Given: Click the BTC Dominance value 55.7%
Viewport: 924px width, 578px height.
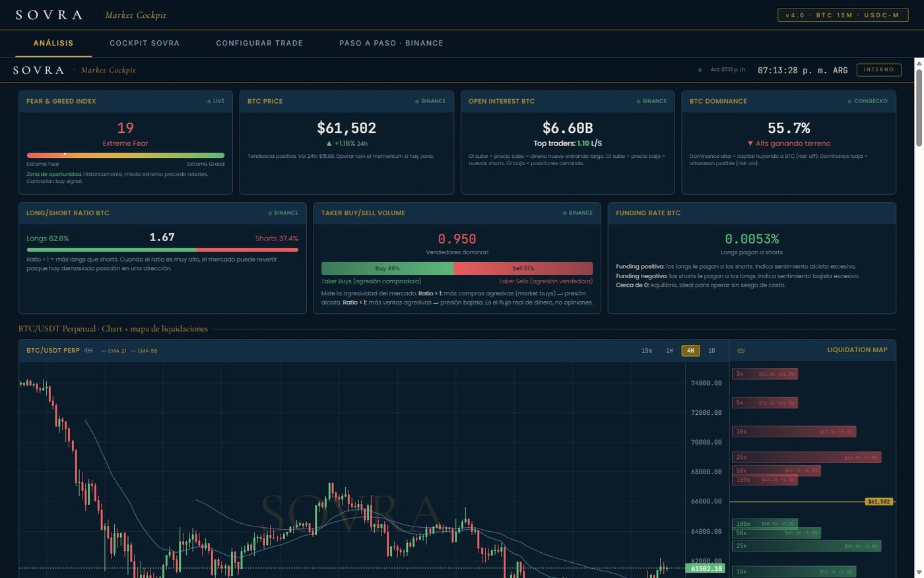Looking at the screenshot, I should pyautogui.click(x=789, y=128).
